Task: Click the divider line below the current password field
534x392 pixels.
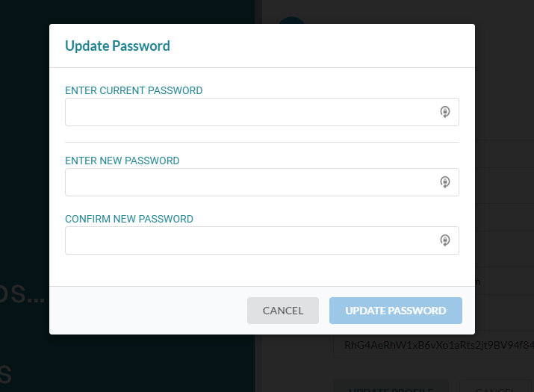Action: pos(262,142)
